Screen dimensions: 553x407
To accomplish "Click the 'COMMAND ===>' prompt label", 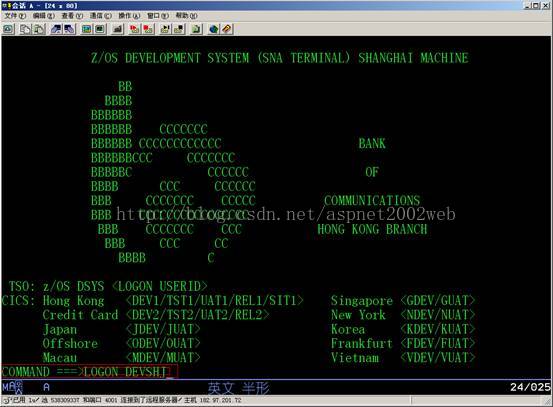I will pyautogui.click(x=42, y=371).
